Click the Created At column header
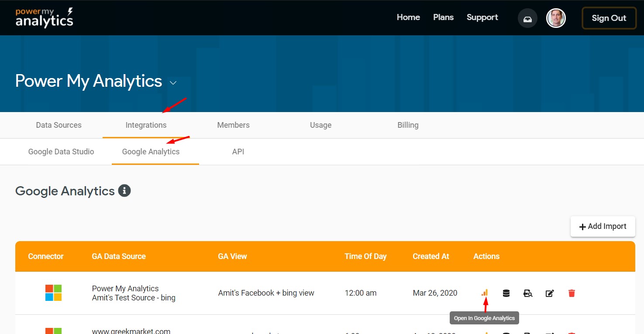The width and height of the screenshot is (644, 334). point(431,256)
